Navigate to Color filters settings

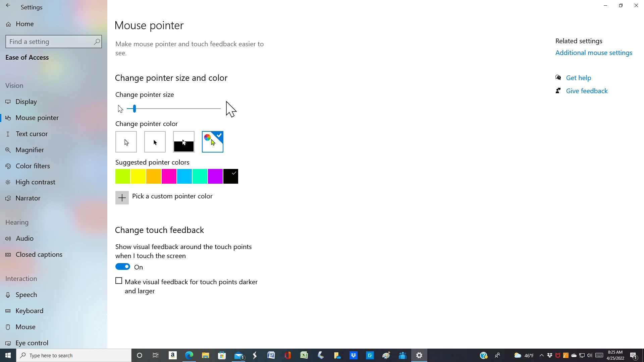click(33, 166)
